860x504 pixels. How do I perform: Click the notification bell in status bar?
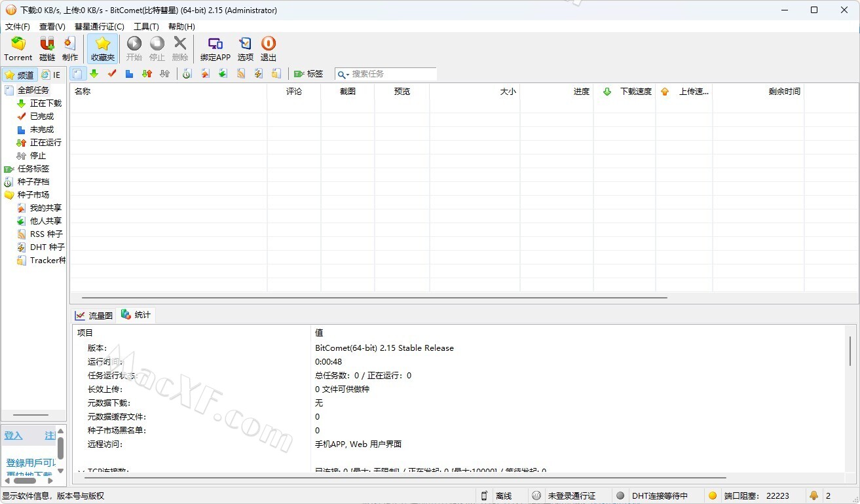coord(814,496)
